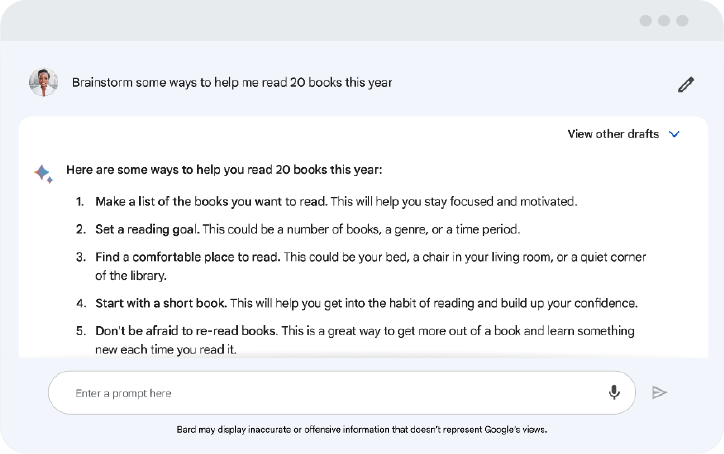The width and height of the screenshot is (724, 454).
Task: Select the Brainstorm some ways prompt text
Action: pos(232,82)
